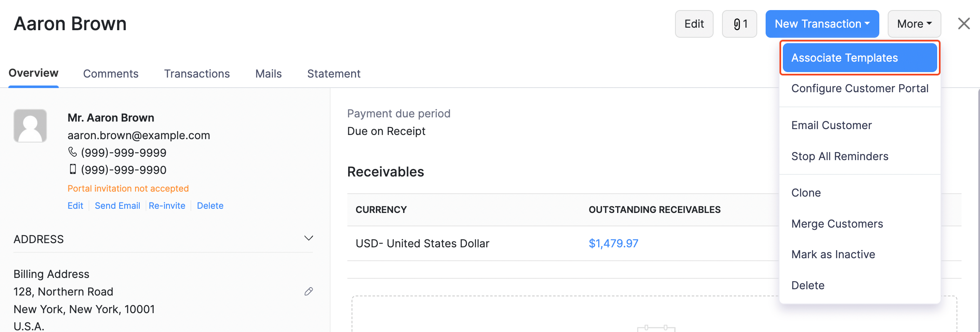Open the $1,479.97 outstanding receivables link
980x332 pixels.
pyautogui.click(x=613, y=244)
